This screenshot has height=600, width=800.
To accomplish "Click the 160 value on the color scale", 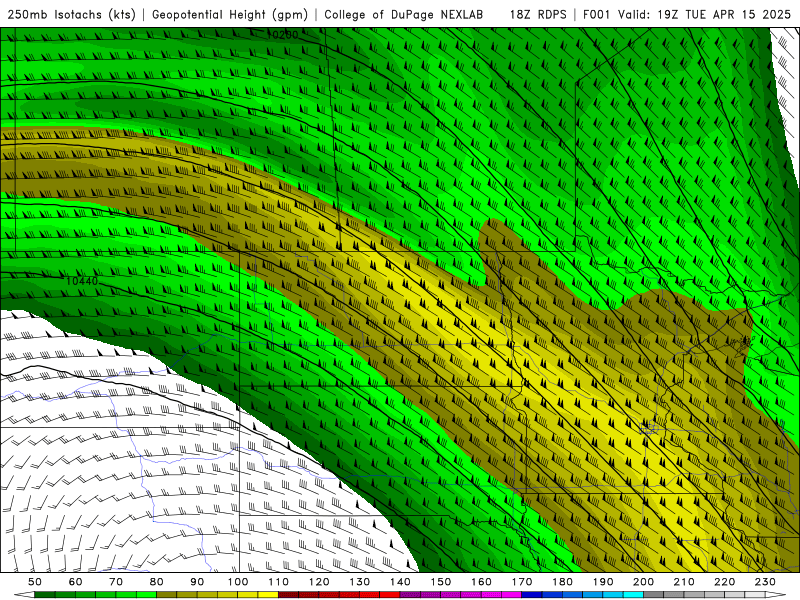I will point(481,582).
